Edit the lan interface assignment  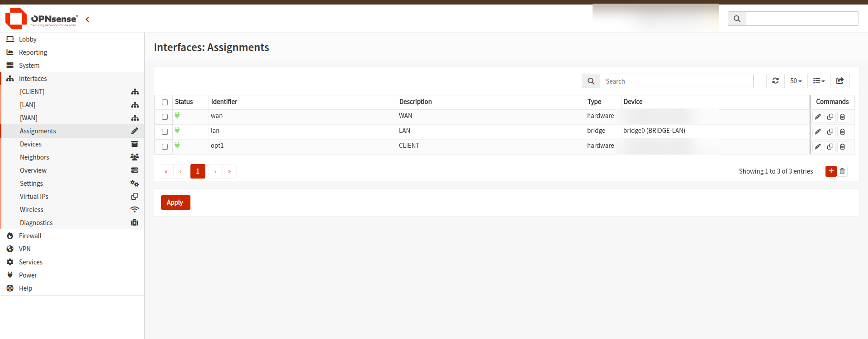point(818,132)
